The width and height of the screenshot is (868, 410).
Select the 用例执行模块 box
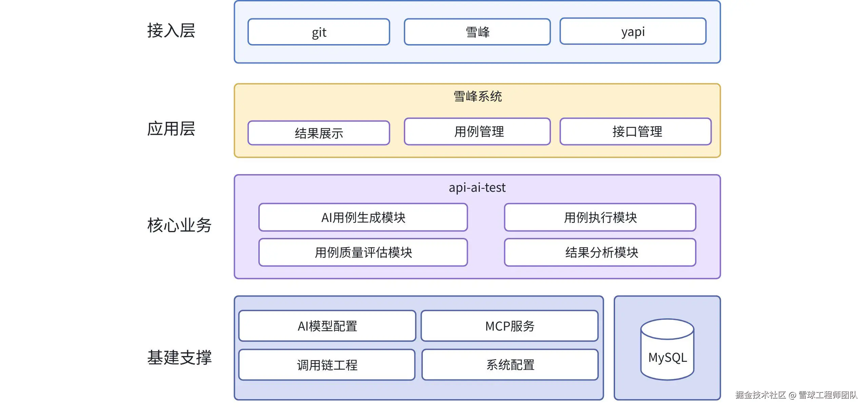click(x=600, y=218)
